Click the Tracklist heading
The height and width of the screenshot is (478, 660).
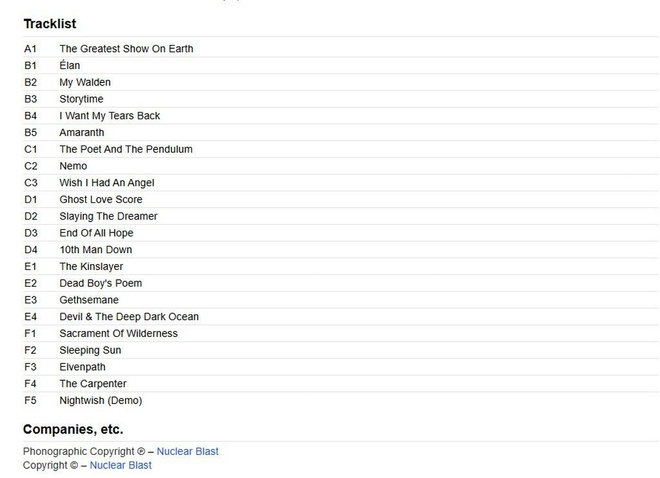[x=50, y=24]
